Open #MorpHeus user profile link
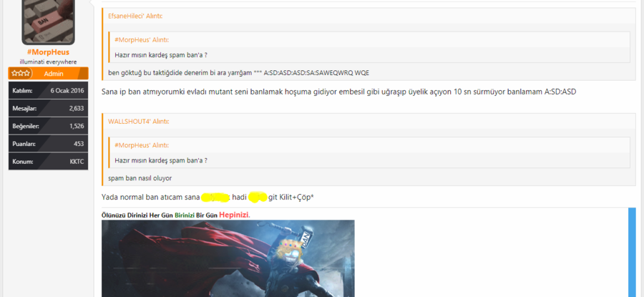 [x=48, y=52]
